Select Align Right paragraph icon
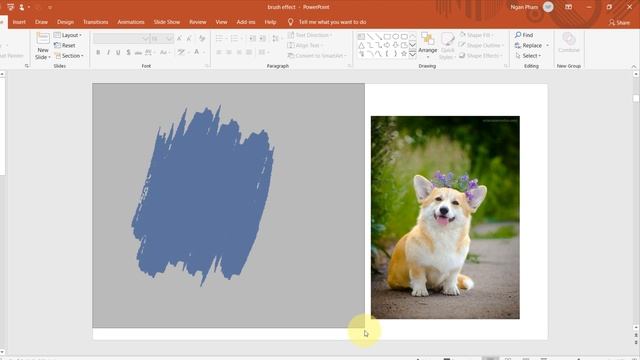The width and height of the screenshot is (640, 360). tap(239, 52)
